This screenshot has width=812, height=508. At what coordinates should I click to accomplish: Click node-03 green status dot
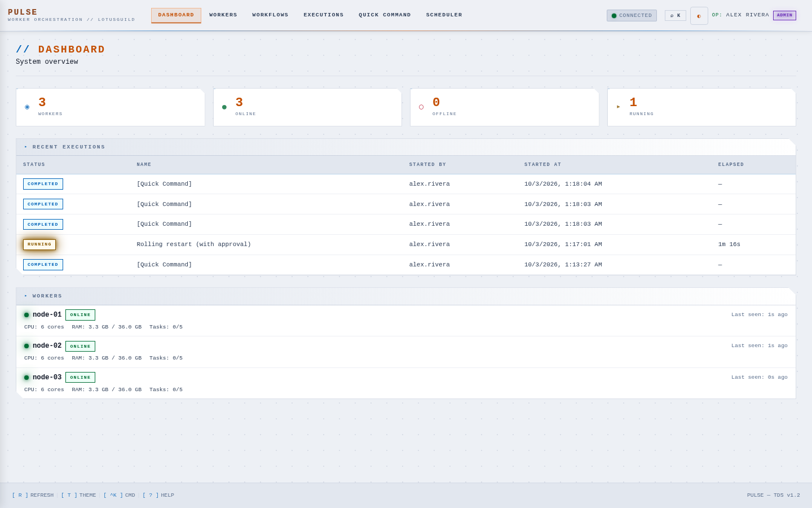[x=27, y=378]
